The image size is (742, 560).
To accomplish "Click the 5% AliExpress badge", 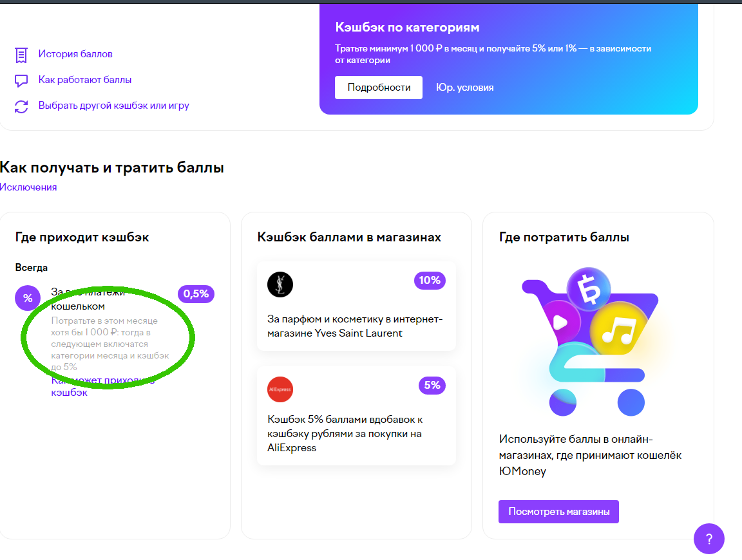I will pos(432,386).
